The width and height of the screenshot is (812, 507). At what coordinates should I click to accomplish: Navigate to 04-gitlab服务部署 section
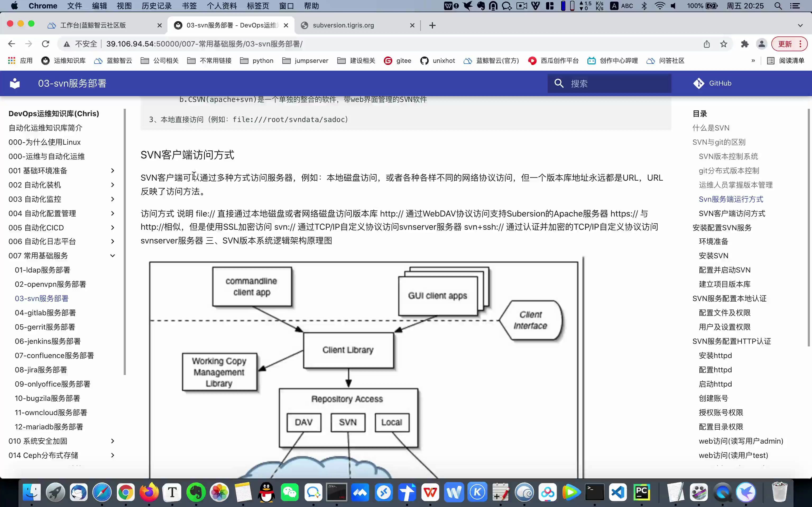point(45,312)
